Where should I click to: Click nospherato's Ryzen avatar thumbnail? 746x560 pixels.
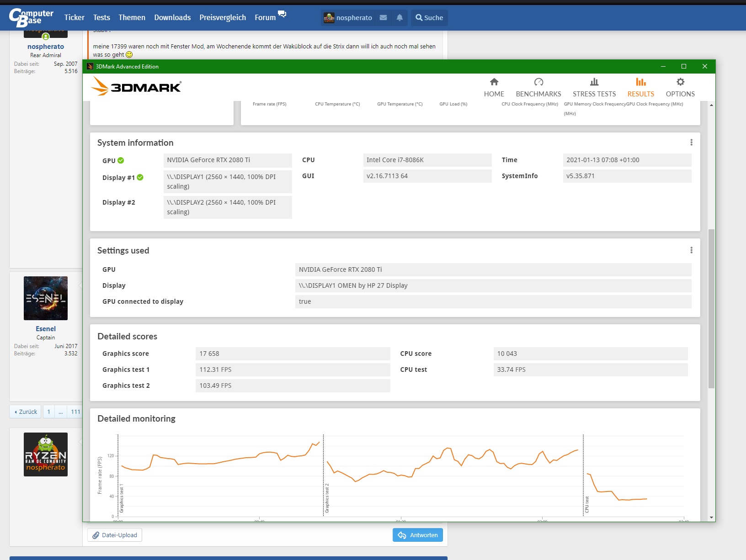46,454
